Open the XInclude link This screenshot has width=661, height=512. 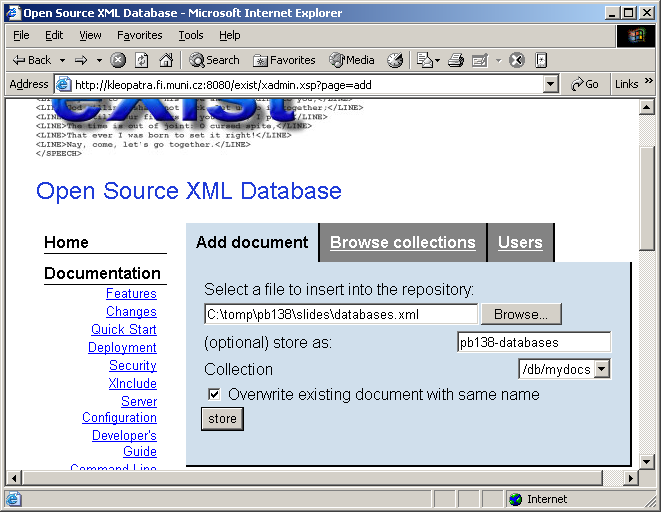[x=132, y=383]
